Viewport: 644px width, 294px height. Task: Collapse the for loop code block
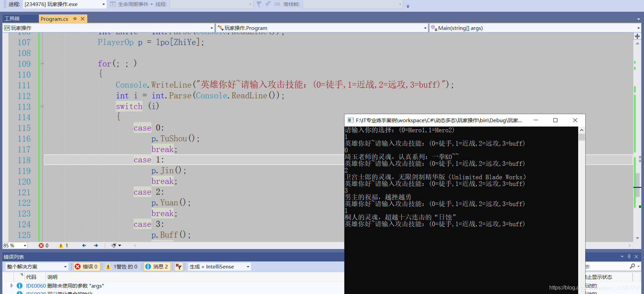click(42, 63)
